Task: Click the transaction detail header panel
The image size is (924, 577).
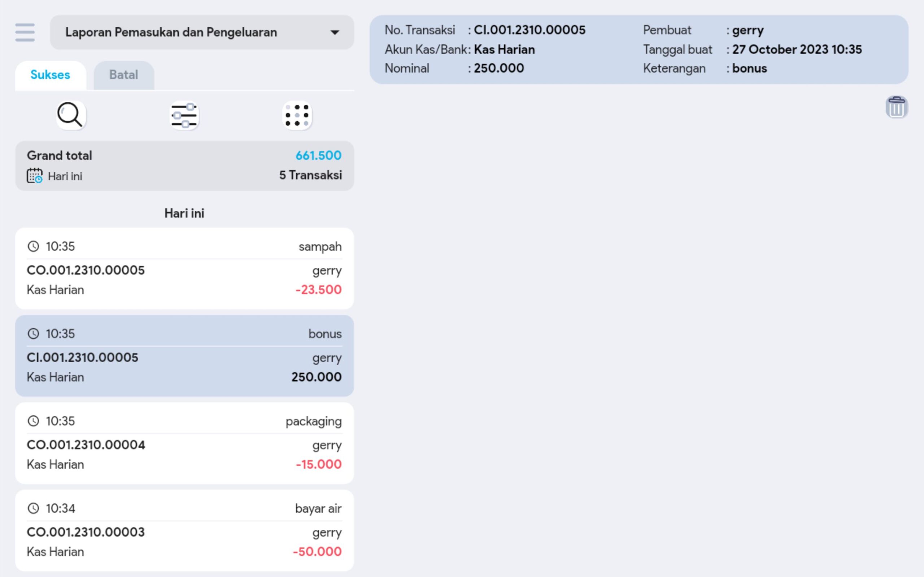Action: [x=638, y=49]
